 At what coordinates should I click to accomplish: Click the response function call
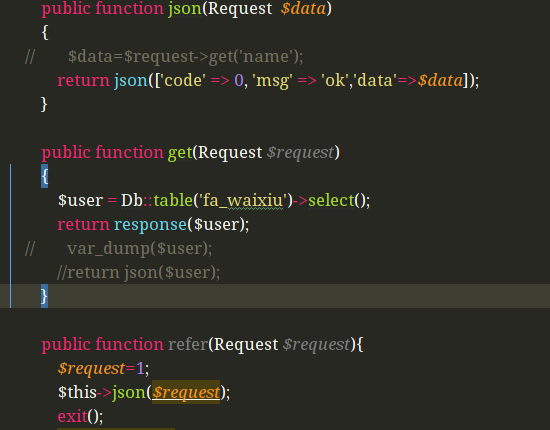[x=150, y=225]
